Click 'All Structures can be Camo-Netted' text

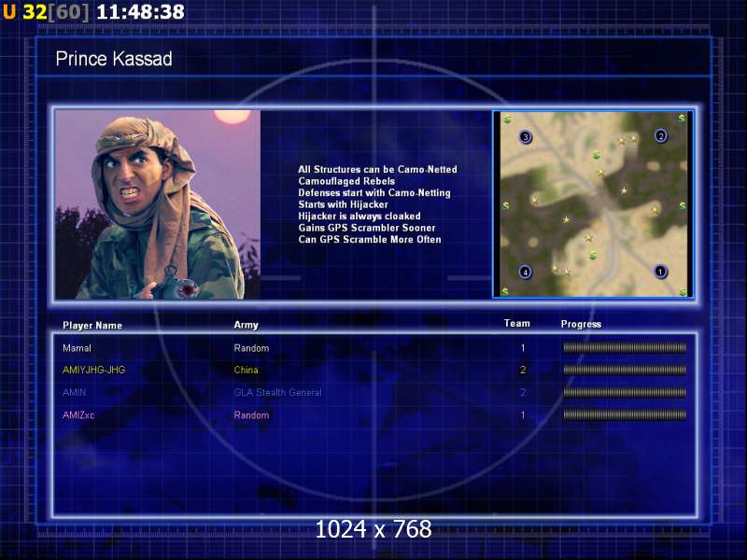pos(377,170)
